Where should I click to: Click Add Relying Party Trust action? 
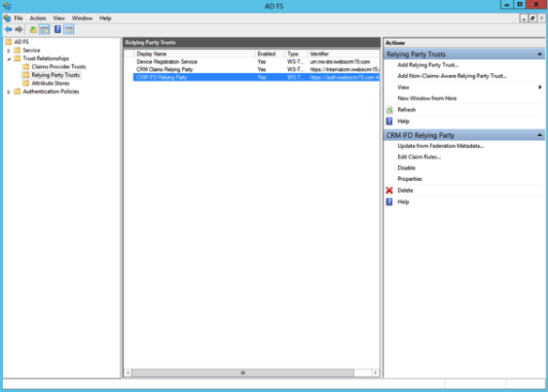coord(428,65)
